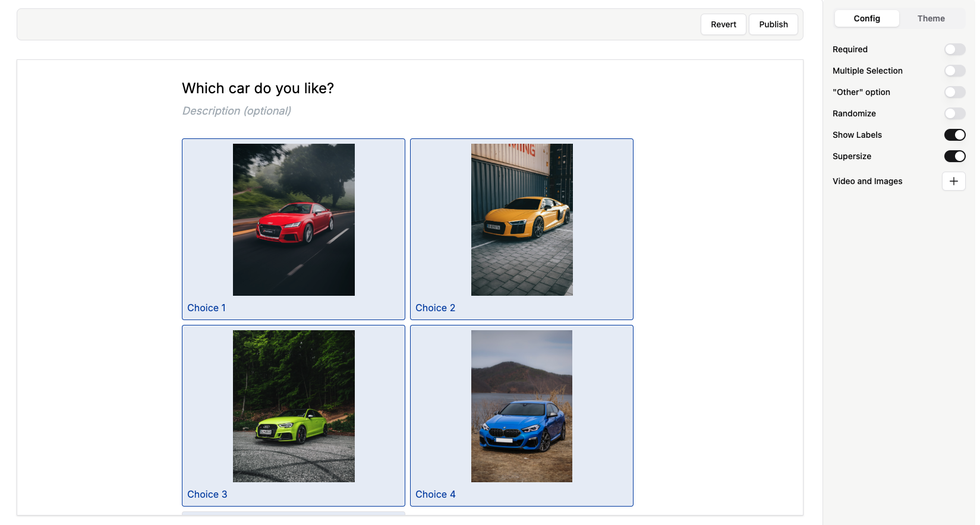
Task: Edit the Choice 2 label
Action: click(x=435, y=308)
